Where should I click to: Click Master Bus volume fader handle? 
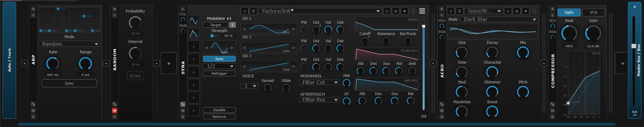pos(634,46)
